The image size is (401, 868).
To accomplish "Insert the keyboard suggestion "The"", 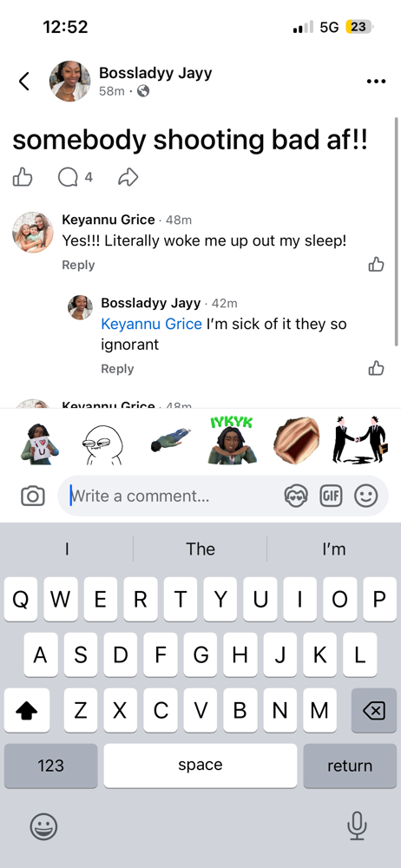I will pos(200,549).
